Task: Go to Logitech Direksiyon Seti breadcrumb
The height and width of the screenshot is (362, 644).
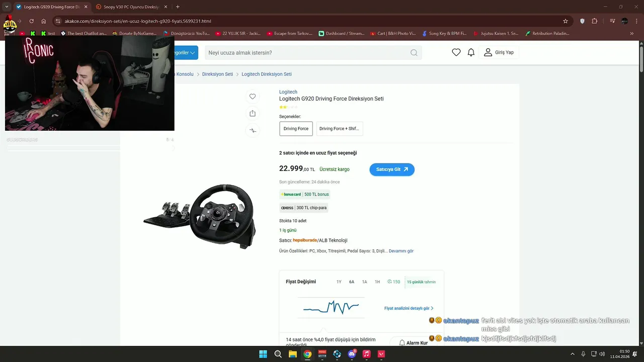Action: (x=267, y=74)
